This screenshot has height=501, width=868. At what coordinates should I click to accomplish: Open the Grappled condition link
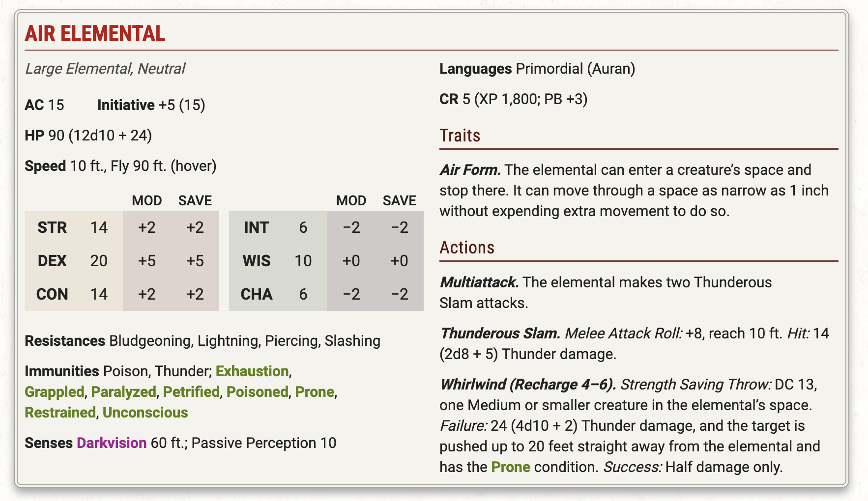point(55,391)
